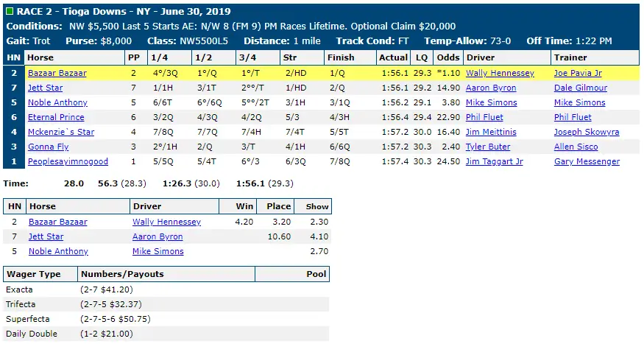The height and width of the screenshot is (344, 644).
Task: Open driver Jim Meittinis link
Action: pos(491,133)
